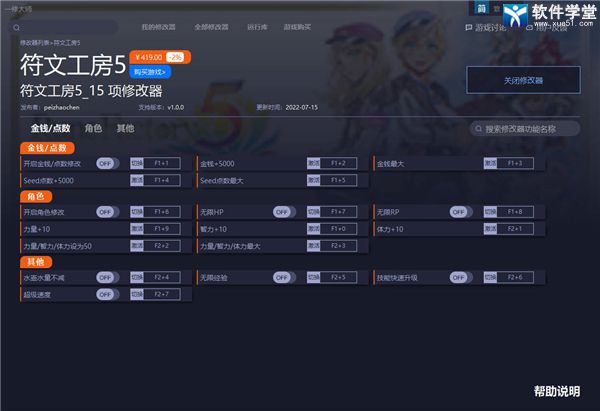Viewport: 600px width, 411px height.
Task: Click 激活 for 力量/智力/体力最大
Action: (313, 246)
